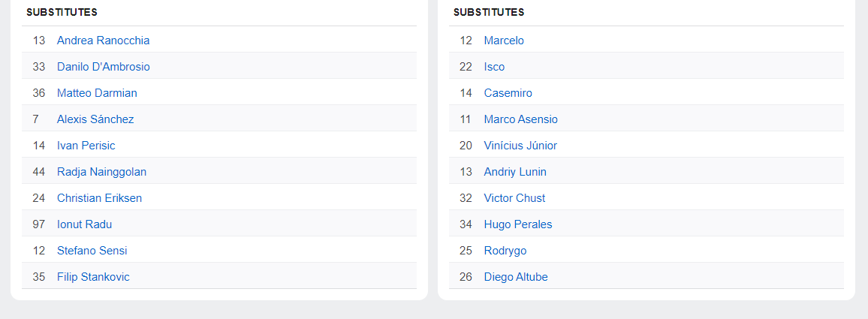Open Andrea Ranocchia's player page
The height and width of the screenshot is (319, 868).
click(103, 41)
